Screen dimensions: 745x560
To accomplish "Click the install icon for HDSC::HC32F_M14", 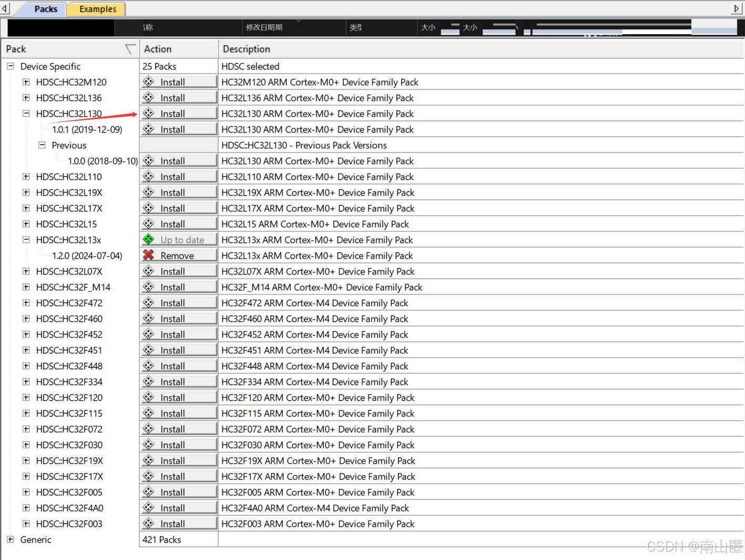I will 149,287.
